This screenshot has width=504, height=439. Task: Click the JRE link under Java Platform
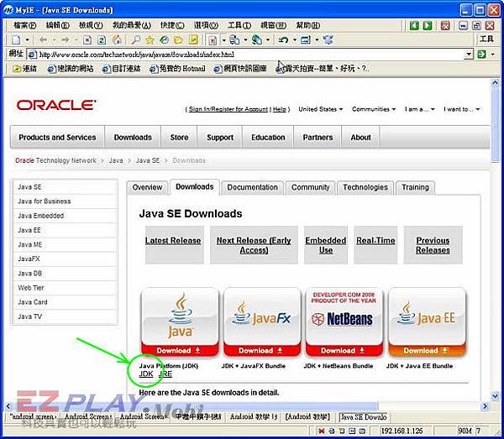point(165,374)
